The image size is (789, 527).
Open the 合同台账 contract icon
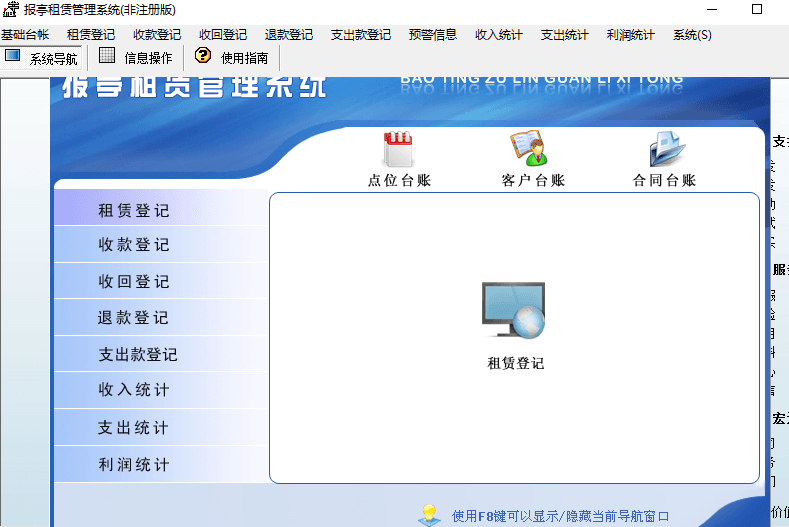click(x=665, y=150)
